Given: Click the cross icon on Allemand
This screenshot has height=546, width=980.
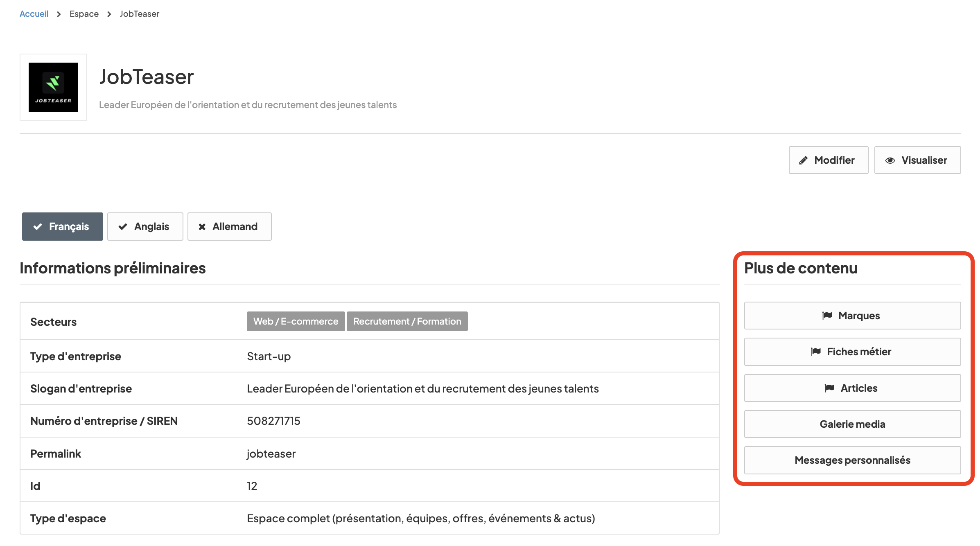Looking at the screenshot, I should click(202, 227).
